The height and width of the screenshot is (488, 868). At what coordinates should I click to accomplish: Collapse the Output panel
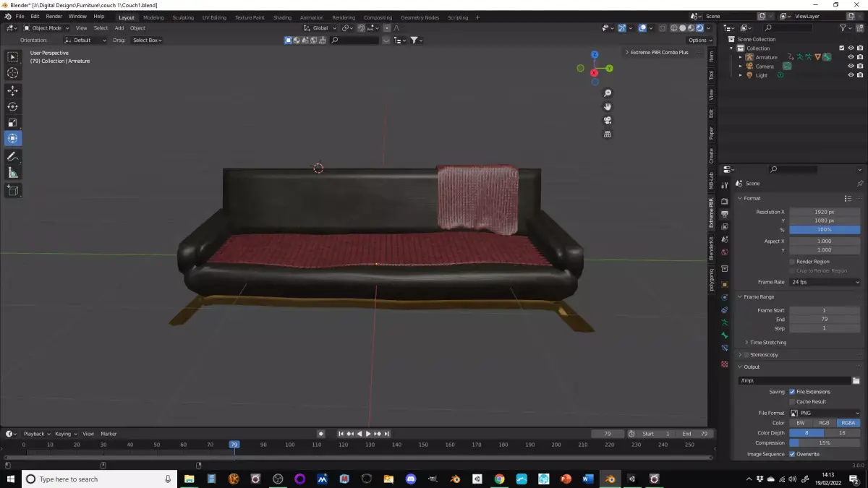749,367
